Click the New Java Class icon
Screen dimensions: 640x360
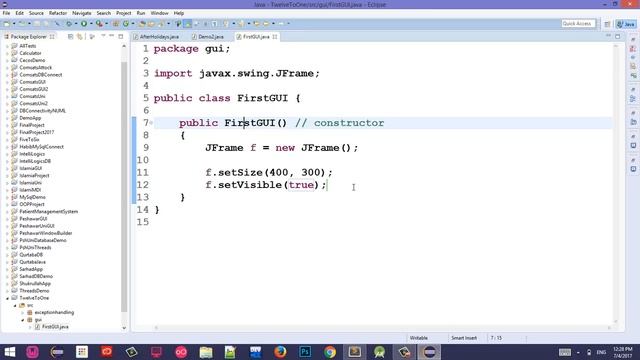tap(126, 24)
